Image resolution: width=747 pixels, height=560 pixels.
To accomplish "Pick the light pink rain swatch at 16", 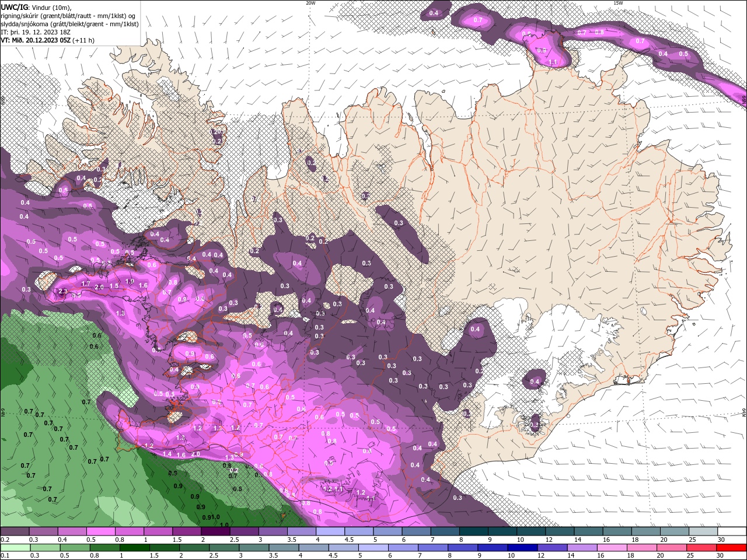I will point(613,548).
